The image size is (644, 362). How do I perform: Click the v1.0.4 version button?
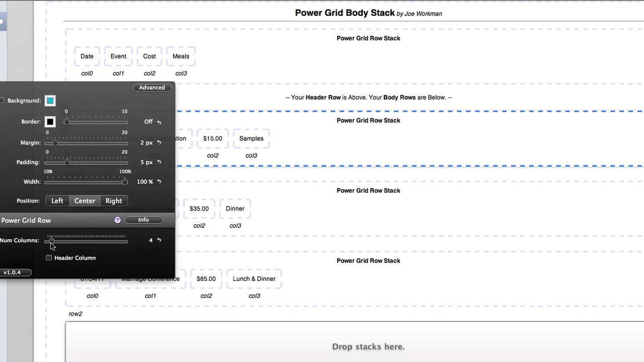[15, 273]
